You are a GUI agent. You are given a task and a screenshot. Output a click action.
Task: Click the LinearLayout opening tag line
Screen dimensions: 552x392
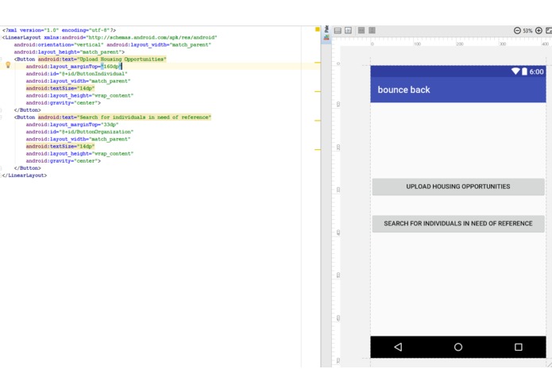(110, 37)
